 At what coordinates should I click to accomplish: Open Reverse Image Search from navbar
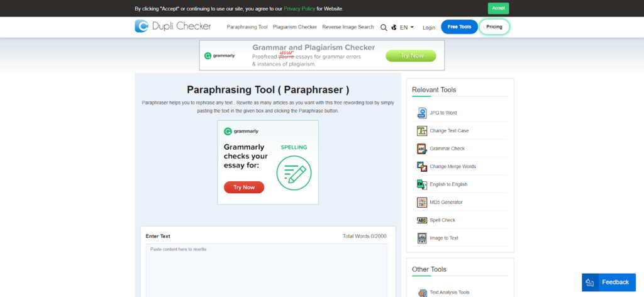coord(348,27)
